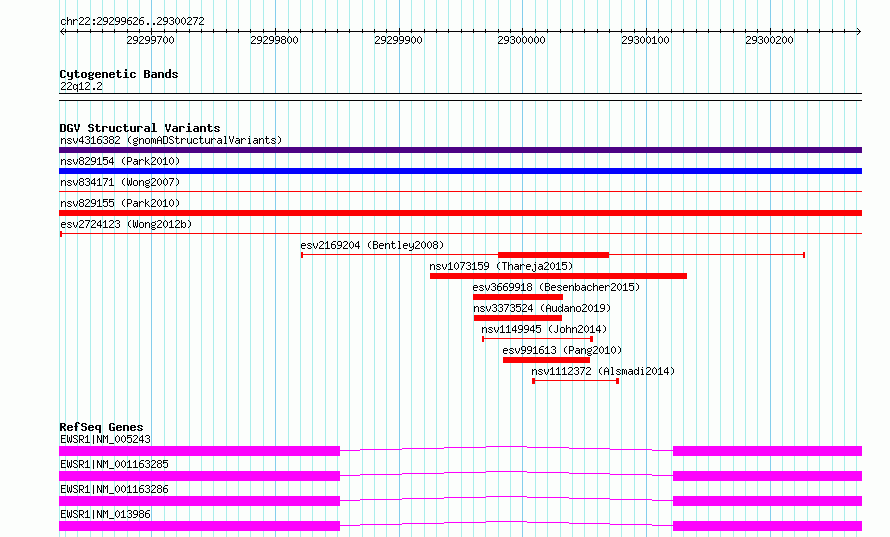Open the EWSR1|NM_001163286 transcript label

[114, 489]
